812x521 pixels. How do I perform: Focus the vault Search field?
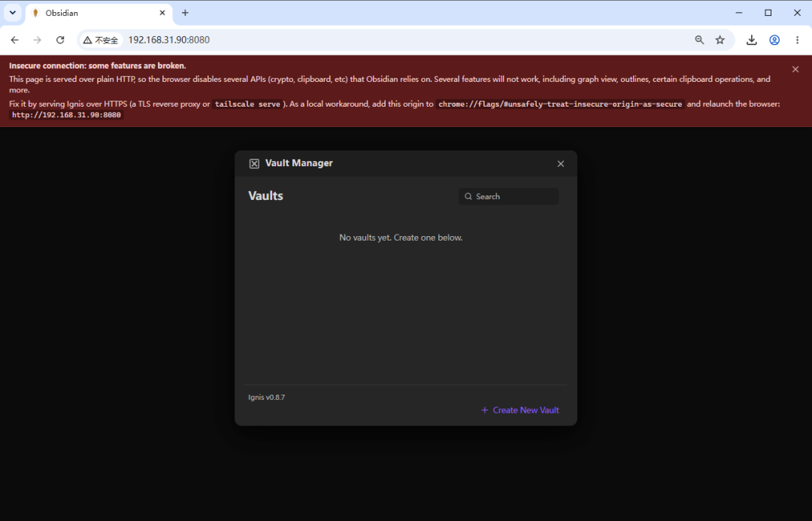point(508,196)
